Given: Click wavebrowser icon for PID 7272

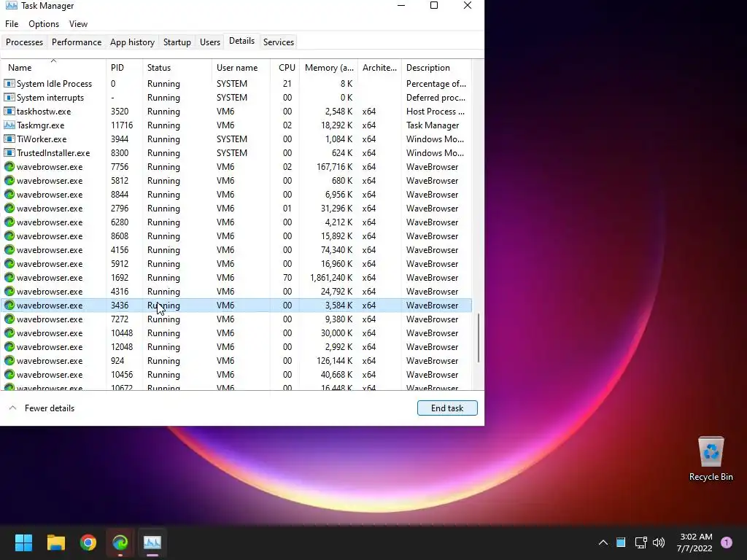Looking at the screenshot, I should click(x=9, y=319).
